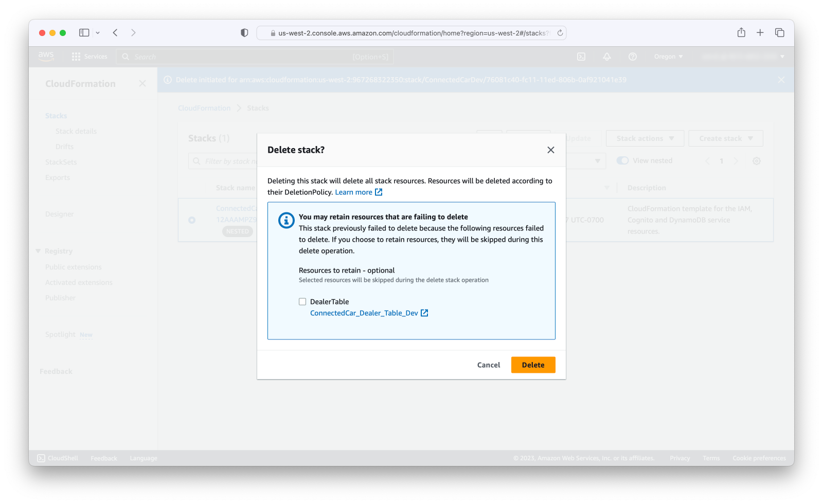
Task: Open the privacy report shield icon
Action: pyautogui.click(x=244, y=32)
